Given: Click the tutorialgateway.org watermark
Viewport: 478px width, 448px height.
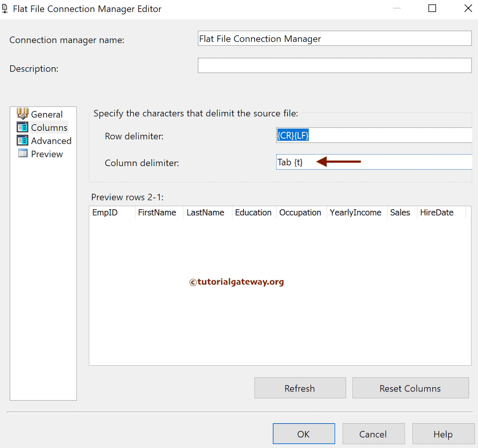Looking at the screenshot, I should (x=236, y=282).
